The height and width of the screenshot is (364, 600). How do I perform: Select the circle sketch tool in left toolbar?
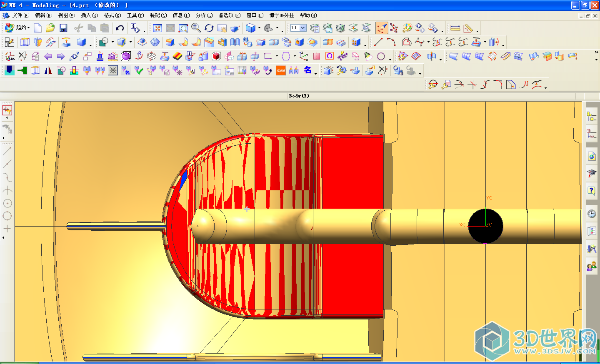pos(7,203)
